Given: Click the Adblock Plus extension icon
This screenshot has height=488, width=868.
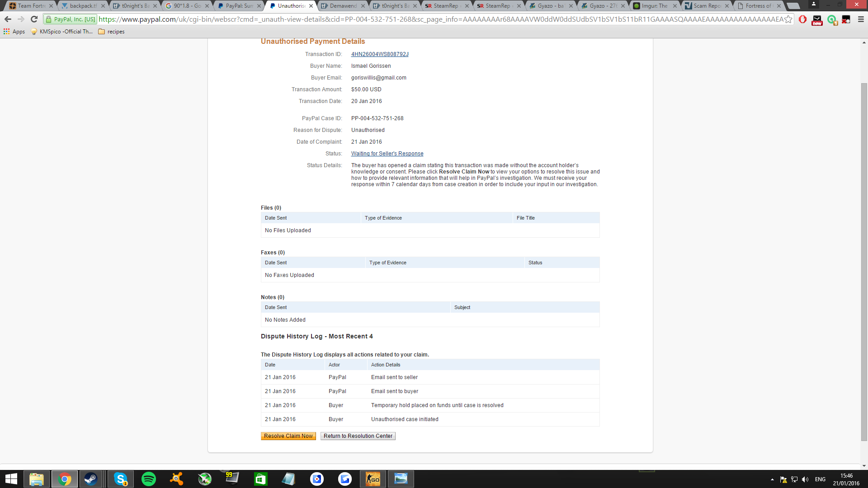Looking at the screenshot, I should pyautogui.click(x=802, y=19).
